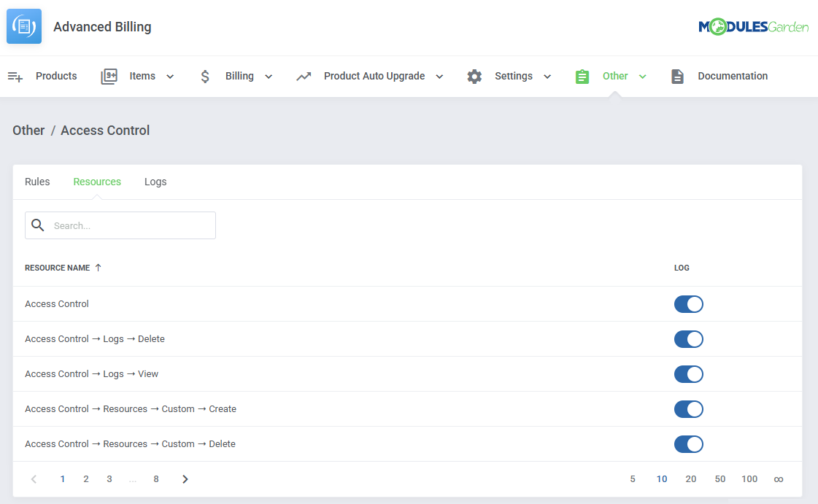Expand the Settings dropdown chevron
The width and height of the screenshot is (818, 504).
coord(547,77)
